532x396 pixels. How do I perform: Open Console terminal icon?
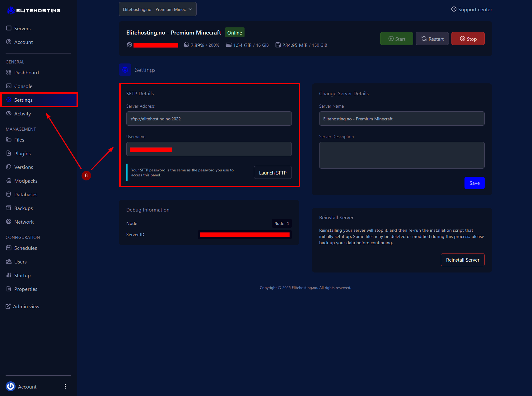[x=9, y=86]
